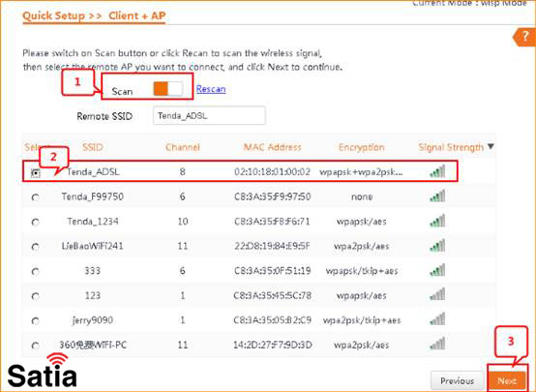This screenshot has width=536, height=392.
Task: Click the wpapsk/tkip+aes encryption cell
Action: 362,271
